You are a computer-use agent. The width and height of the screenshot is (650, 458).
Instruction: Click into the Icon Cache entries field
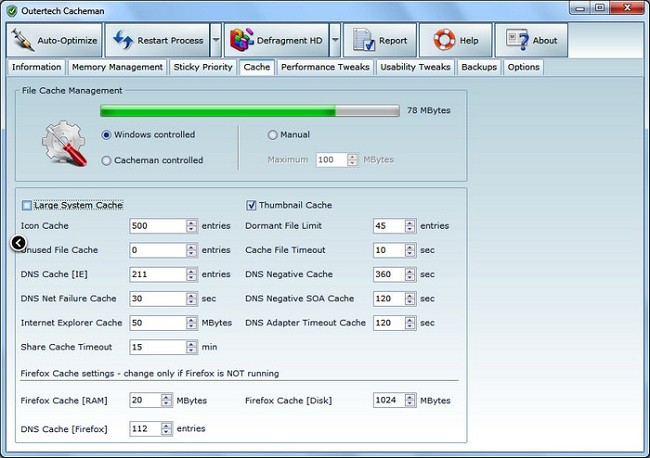[158, 226]
